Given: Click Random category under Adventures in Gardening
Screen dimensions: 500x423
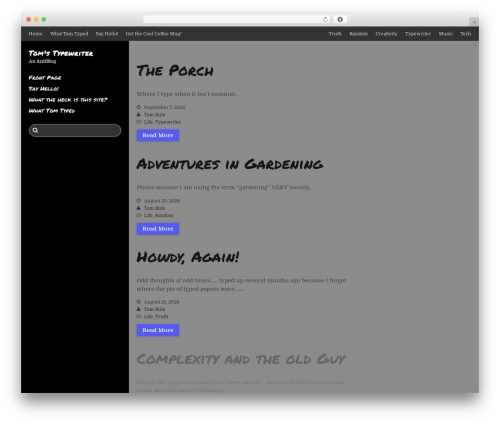Looking at the screenshot, I should (164, 215).
